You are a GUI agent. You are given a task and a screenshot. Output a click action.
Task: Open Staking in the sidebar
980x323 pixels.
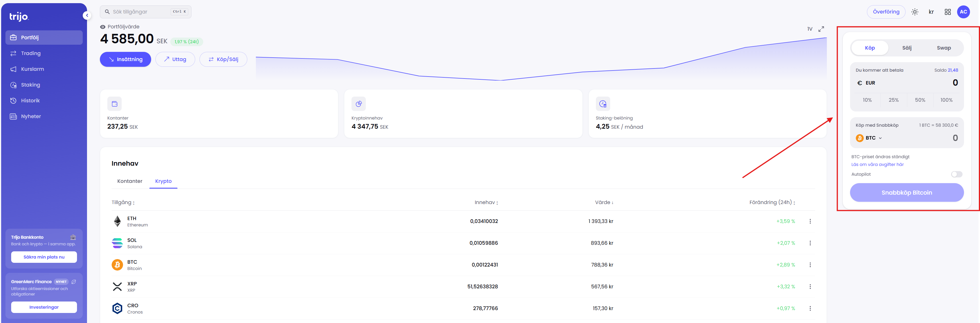click(44, 85)
